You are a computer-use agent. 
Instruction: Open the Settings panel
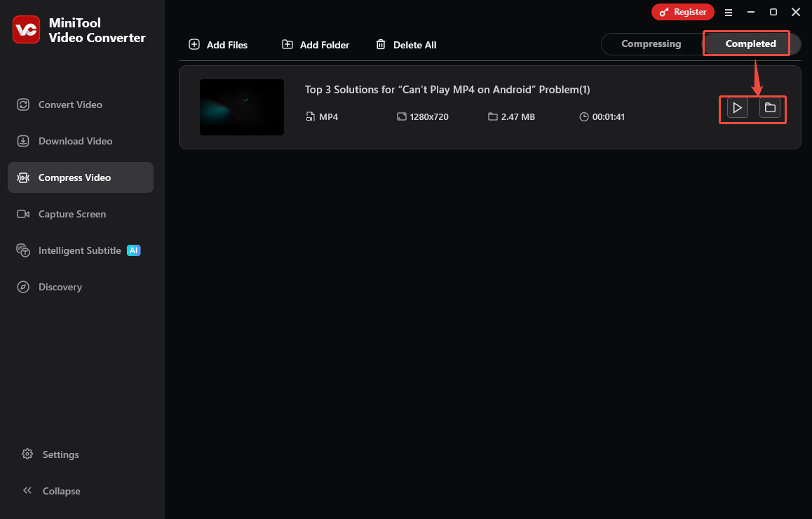point(60,454)
